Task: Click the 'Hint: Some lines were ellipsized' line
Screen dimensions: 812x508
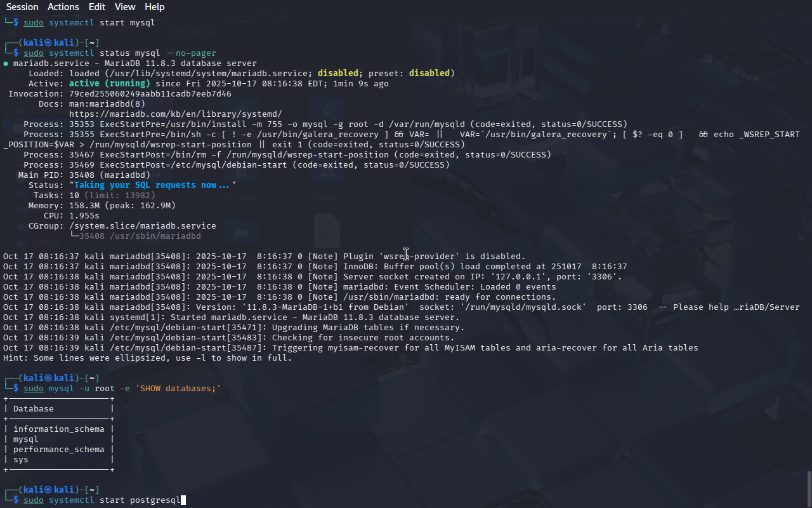Action: 147,358
